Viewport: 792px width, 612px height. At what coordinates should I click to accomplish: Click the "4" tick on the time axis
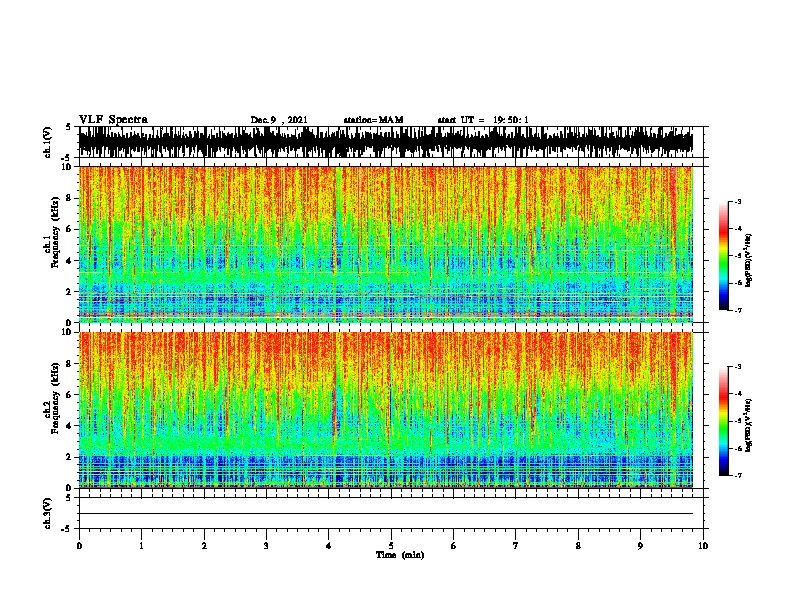[329, 545]
